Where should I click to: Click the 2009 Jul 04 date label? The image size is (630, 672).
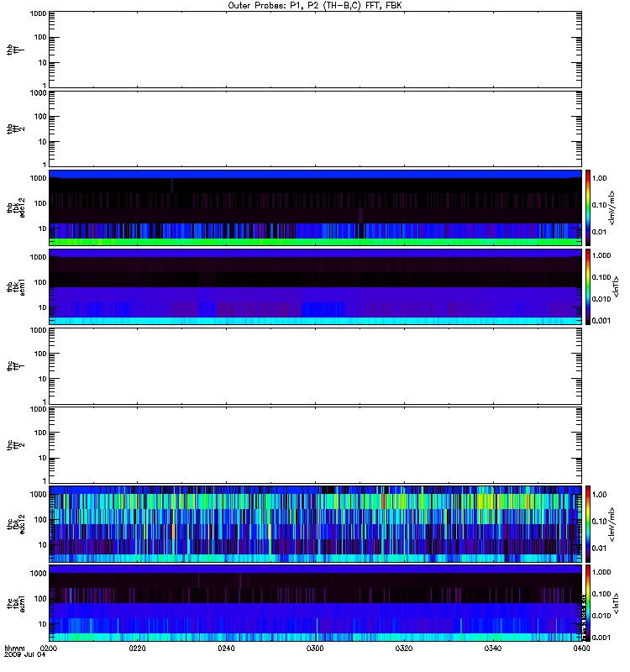pos(24,655)
